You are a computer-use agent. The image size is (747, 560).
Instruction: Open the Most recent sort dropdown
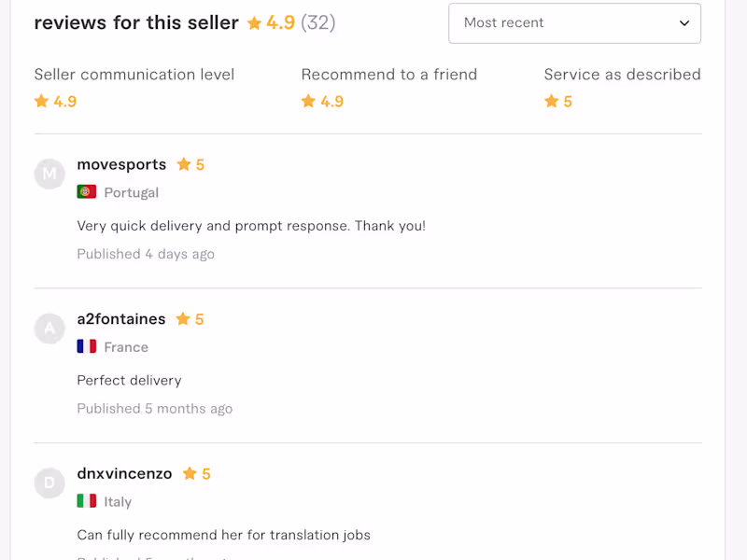coord(573,23)
